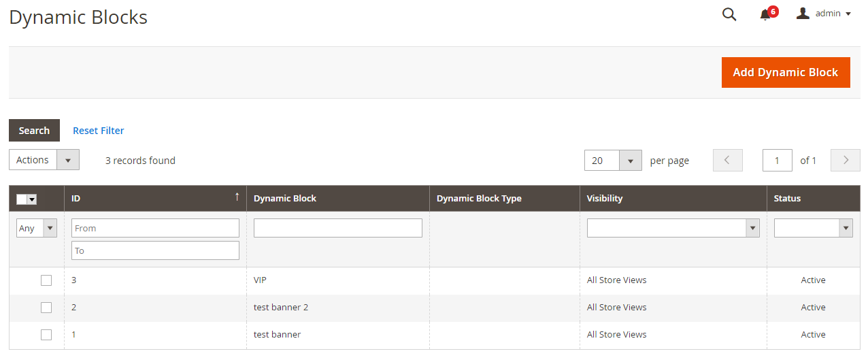Sort by Visibility column header
This screenshot has width=868, height=360.
click(x=605, y=199)
